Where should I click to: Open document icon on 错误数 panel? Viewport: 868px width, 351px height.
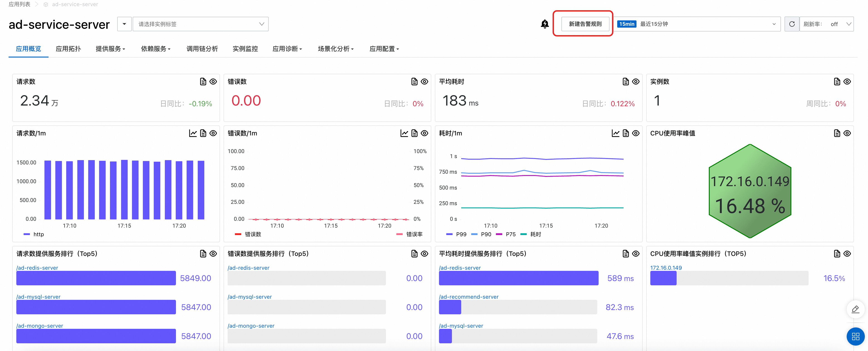click(x=414, y=82)
